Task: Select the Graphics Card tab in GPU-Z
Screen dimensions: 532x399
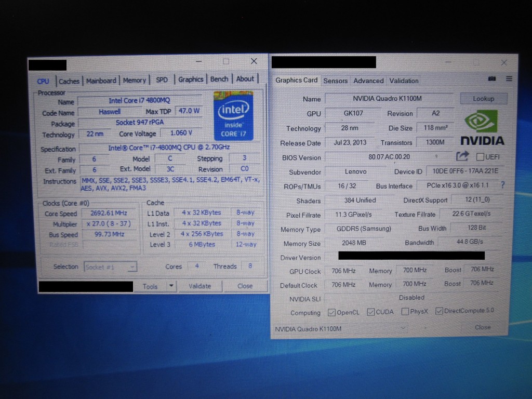Action: click(x=296, y=80)
